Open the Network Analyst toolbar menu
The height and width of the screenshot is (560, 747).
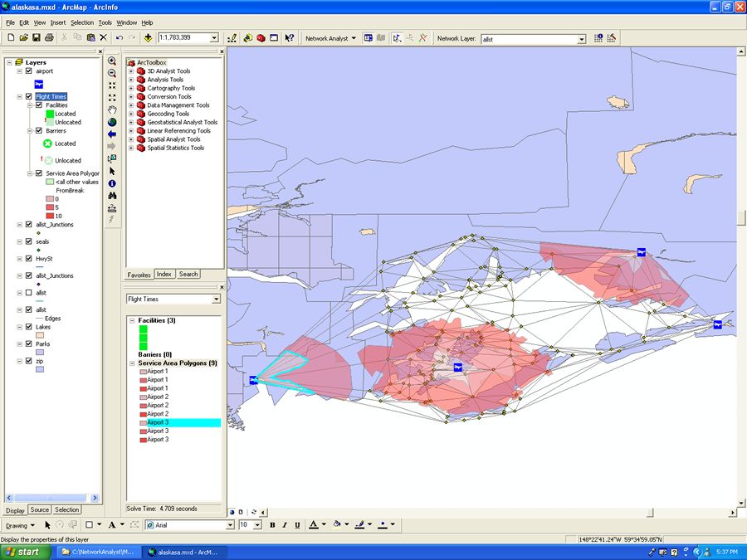coord(330,38)
